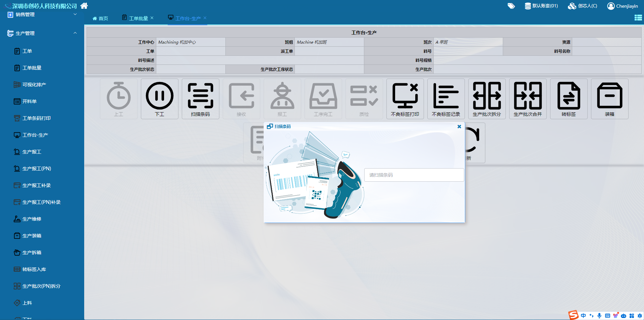Click the list layout icon at top right
Viewport: 644px width, 320px height.
tap(638, 18)
